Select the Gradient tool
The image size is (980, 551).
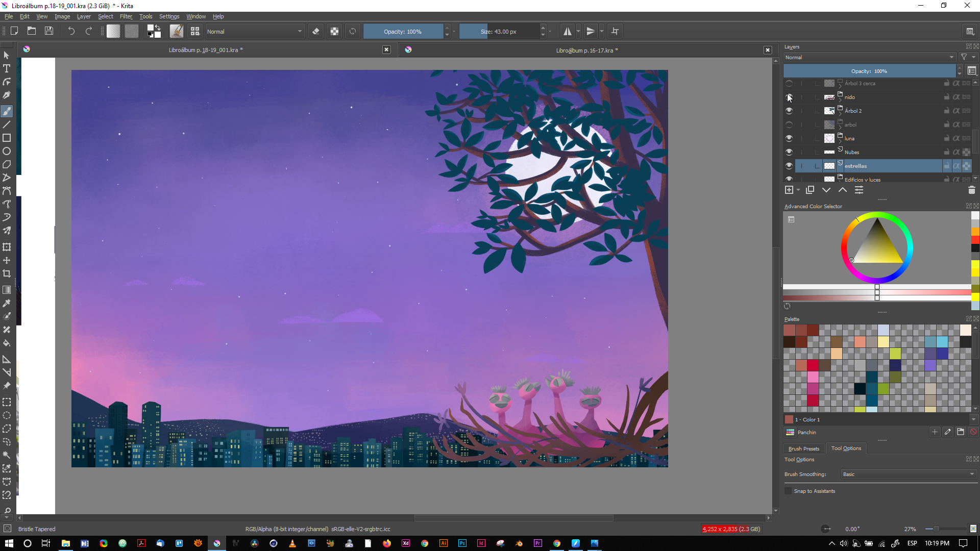[7, 290]
